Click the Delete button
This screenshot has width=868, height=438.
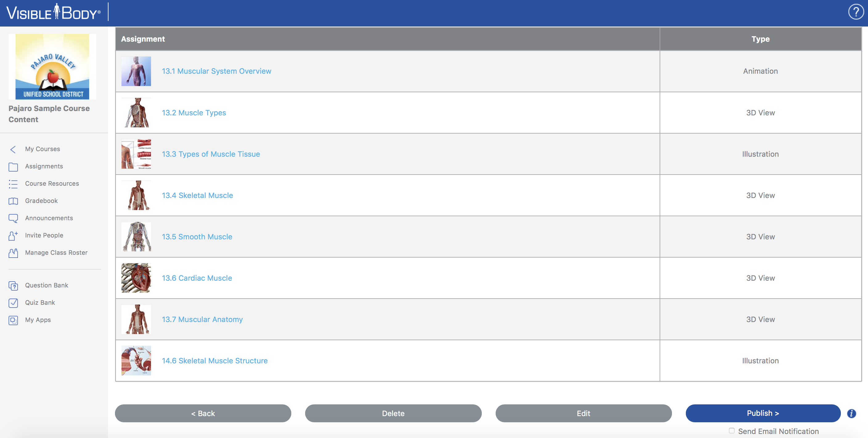coord(393,413)
